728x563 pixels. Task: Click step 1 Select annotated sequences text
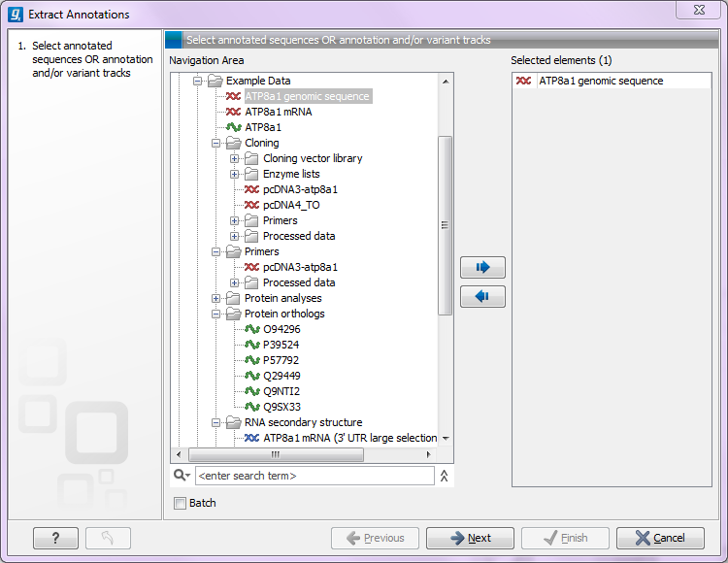[92, 59]
